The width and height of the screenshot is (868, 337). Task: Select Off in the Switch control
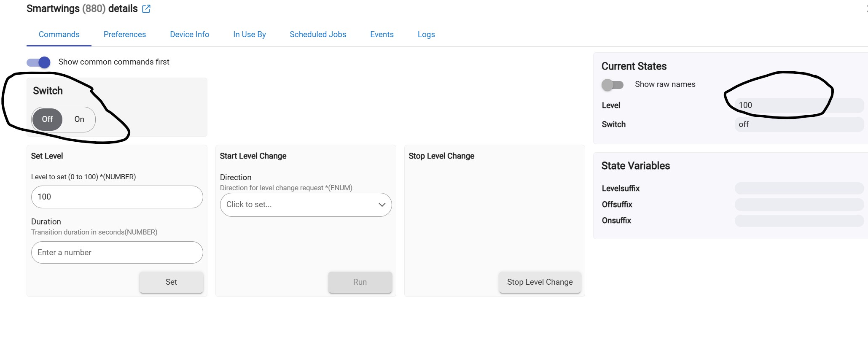47,119
